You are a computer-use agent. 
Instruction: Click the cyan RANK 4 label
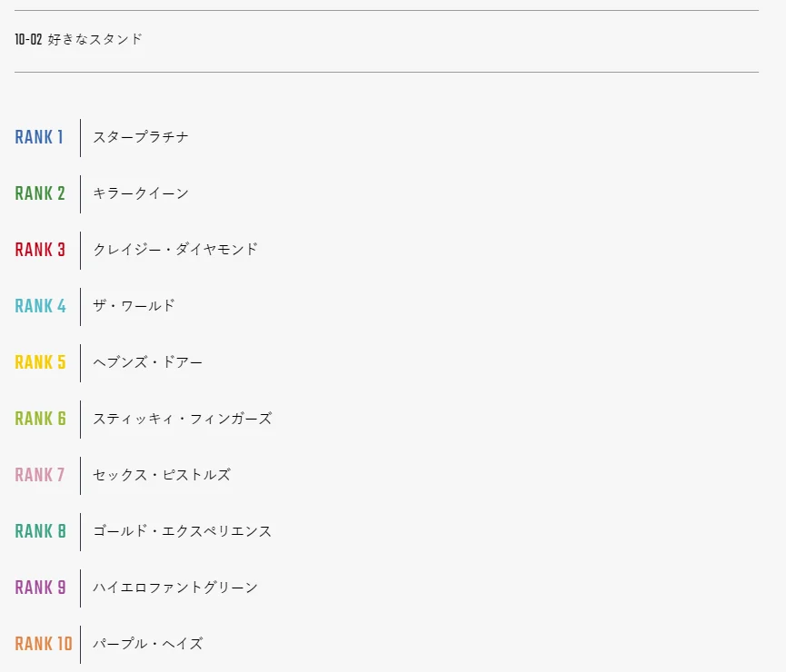click(x=41, y=306)
